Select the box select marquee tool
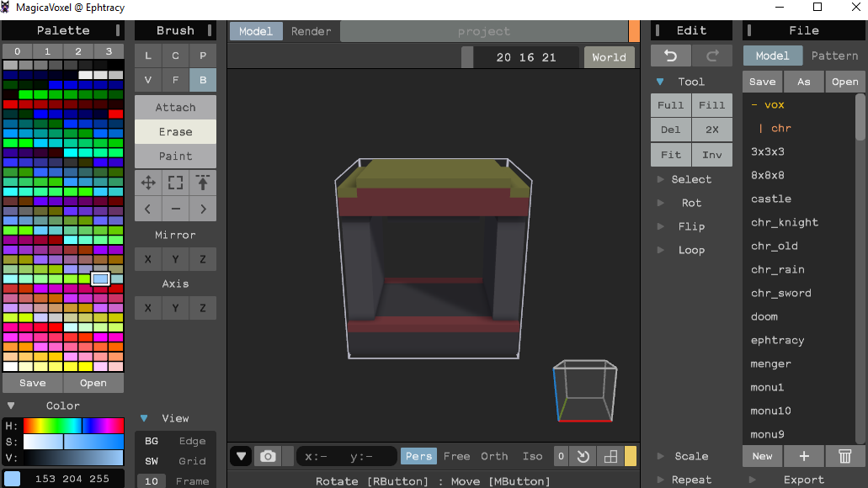The image size is (868, 488). [x=175, y=183]
